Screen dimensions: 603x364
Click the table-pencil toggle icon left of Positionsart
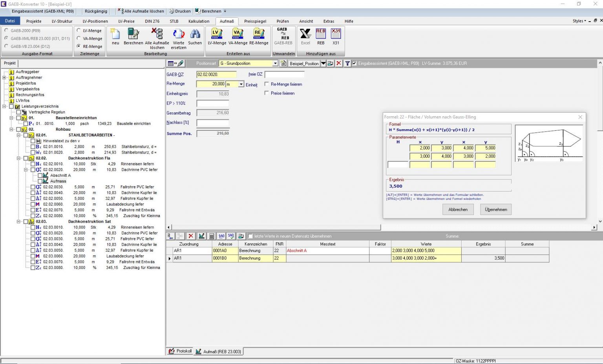coord(175,63)
